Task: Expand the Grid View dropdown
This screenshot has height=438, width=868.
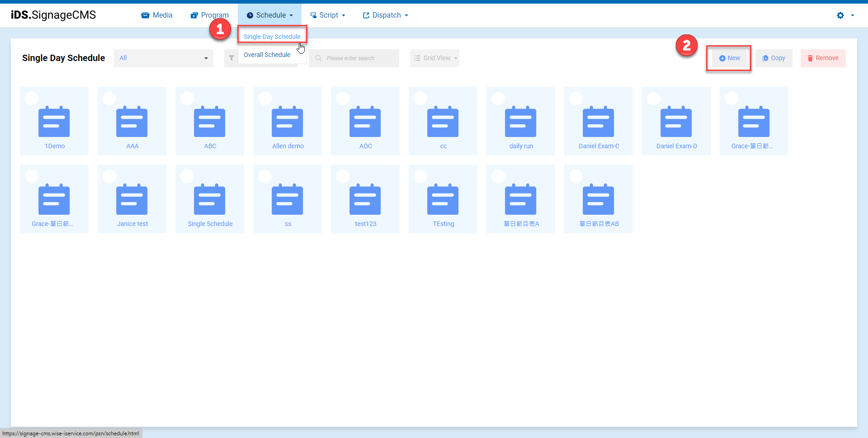Action: coord(435,58)
